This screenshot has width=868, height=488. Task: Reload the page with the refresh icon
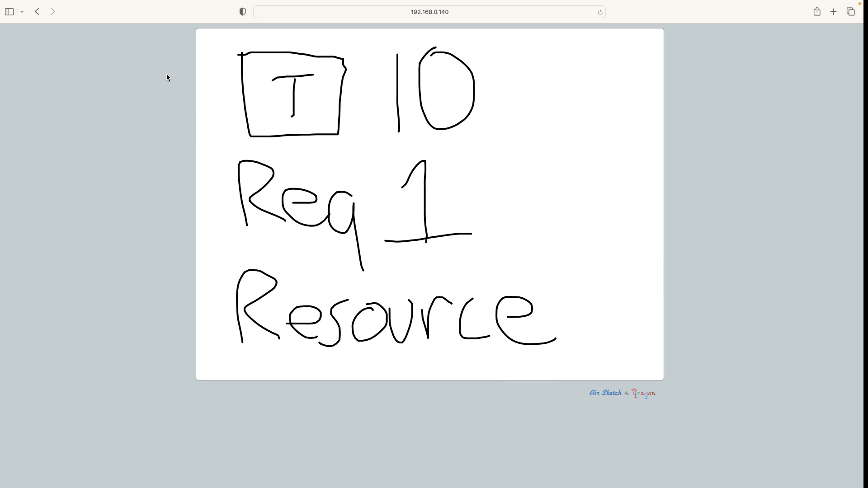600,12
